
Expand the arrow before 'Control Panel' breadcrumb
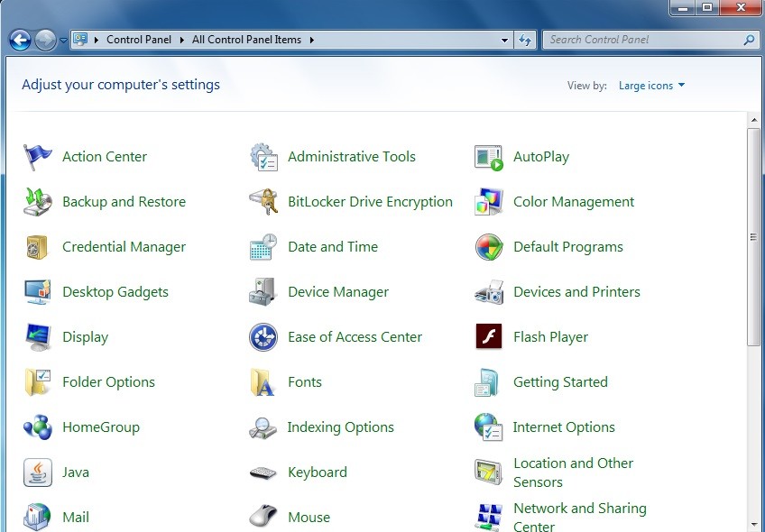pyautogui.click(x=97, y=40)
